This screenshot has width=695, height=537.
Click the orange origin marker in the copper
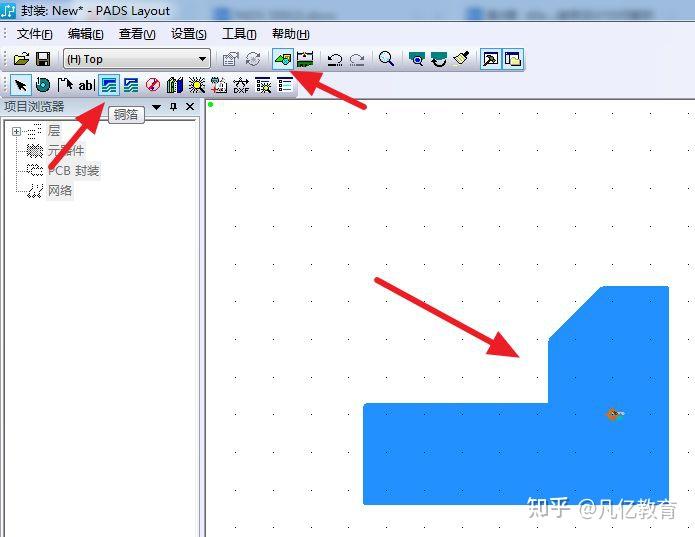[x=613, y=414]
